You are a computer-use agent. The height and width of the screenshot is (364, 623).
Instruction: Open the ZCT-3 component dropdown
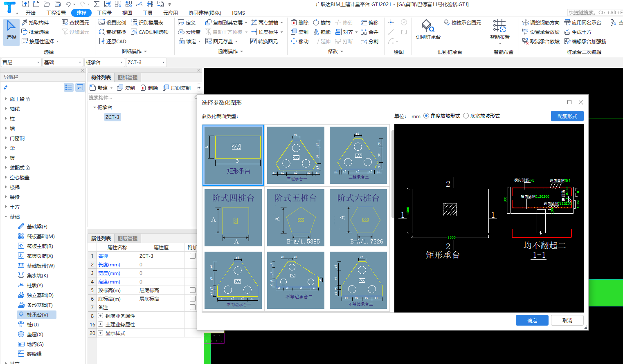coord(146,62)
